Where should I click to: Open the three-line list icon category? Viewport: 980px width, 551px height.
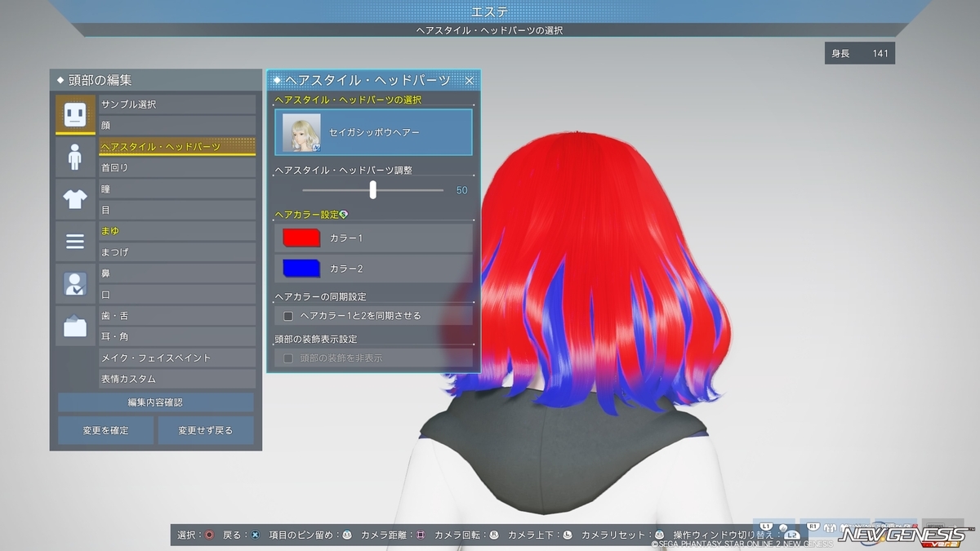[x=75, y=242]
